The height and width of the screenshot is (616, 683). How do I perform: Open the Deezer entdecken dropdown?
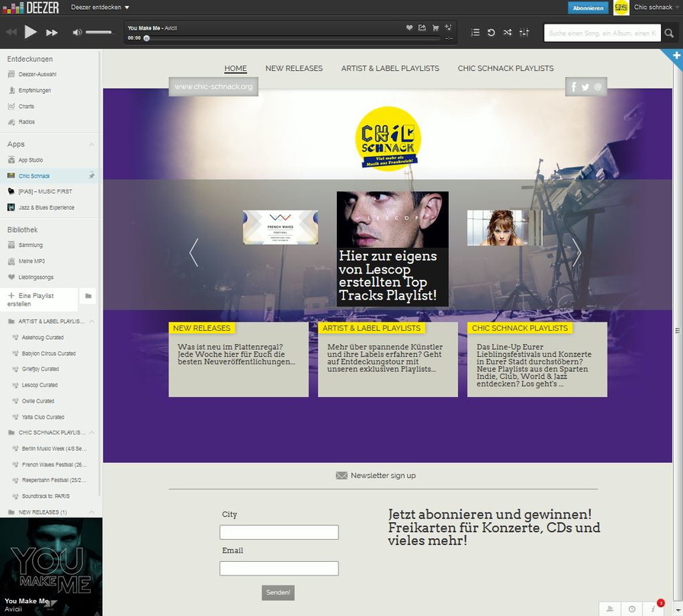click(100, 8)
